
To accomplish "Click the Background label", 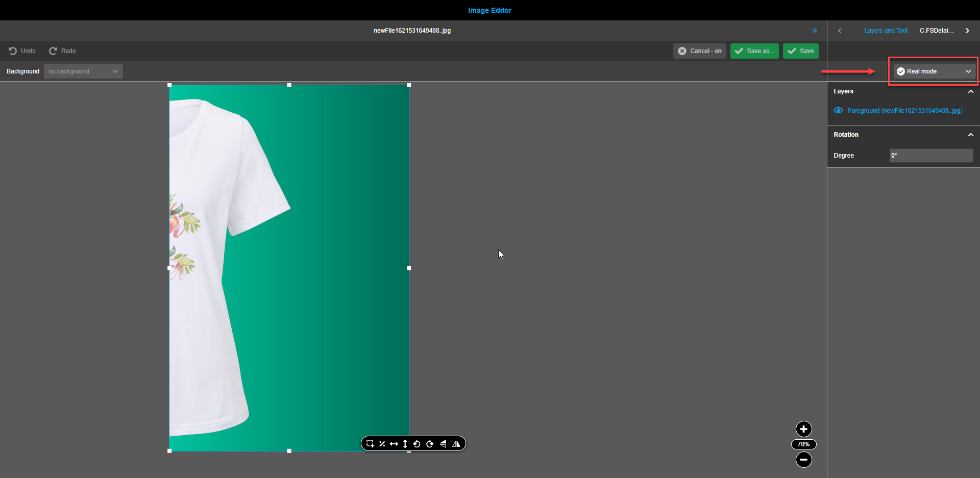I will pos(23,71).
